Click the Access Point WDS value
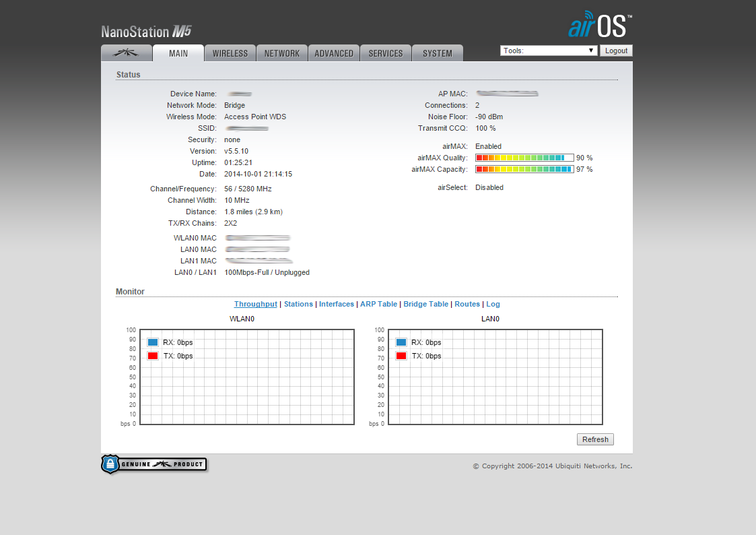This screenshot has height=535, width=756. pyautogui.click(x=255, y=117)
